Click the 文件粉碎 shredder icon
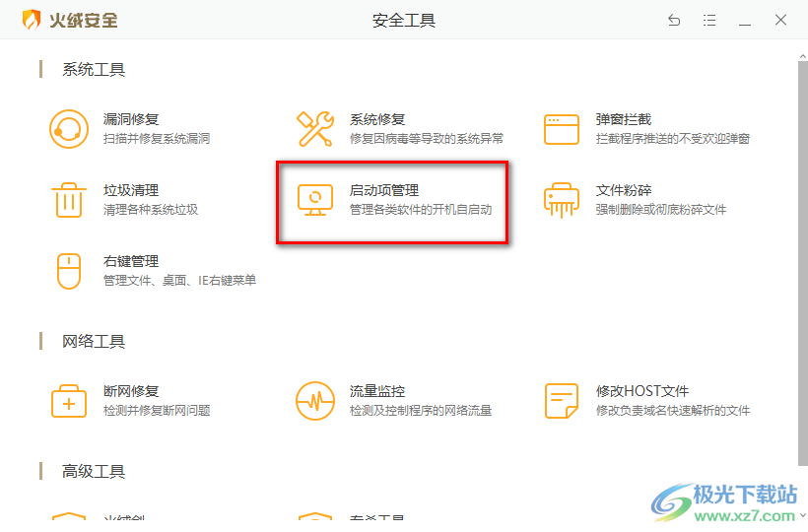The image size is (808, 532). (x=562, y=200)
